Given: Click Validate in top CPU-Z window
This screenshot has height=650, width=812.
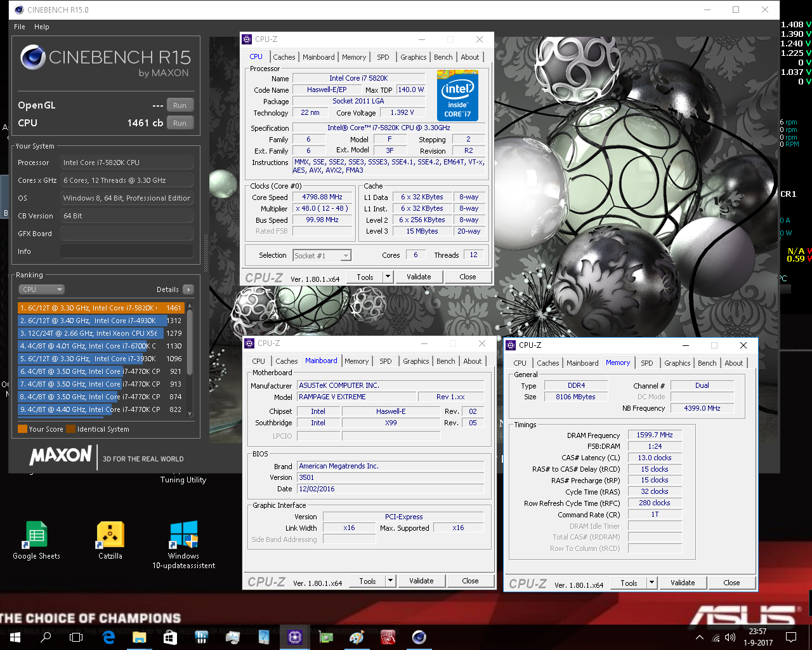Looking at the screenshot, I should (419, 277).
